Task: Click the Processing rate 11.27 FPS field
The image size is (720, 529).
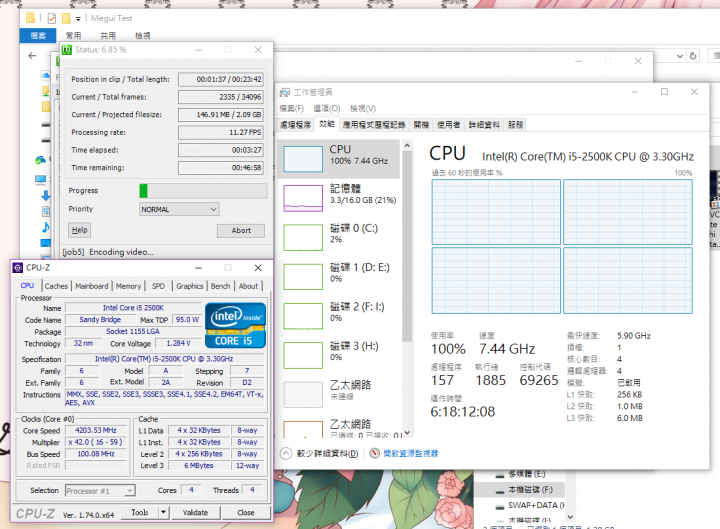Action: click(x=221, y=132)
